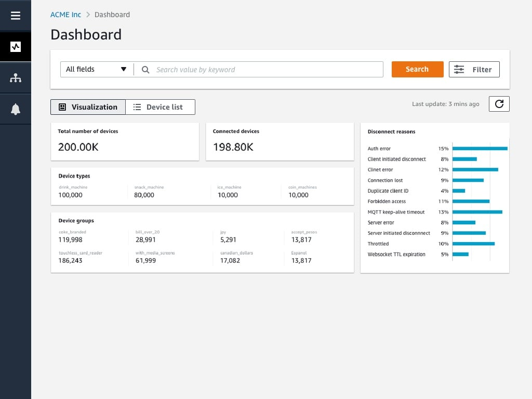Navigate to ACME Inc breadcrumb link

(x=65, y=15)
